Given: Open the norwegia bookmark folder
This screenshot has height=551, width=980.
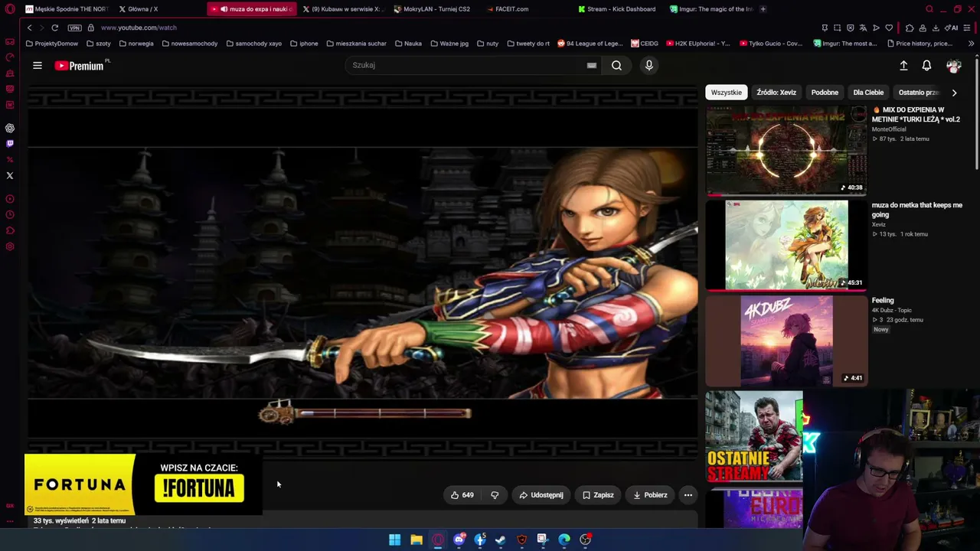Looking at the screenshot, I should pos(136,44).
